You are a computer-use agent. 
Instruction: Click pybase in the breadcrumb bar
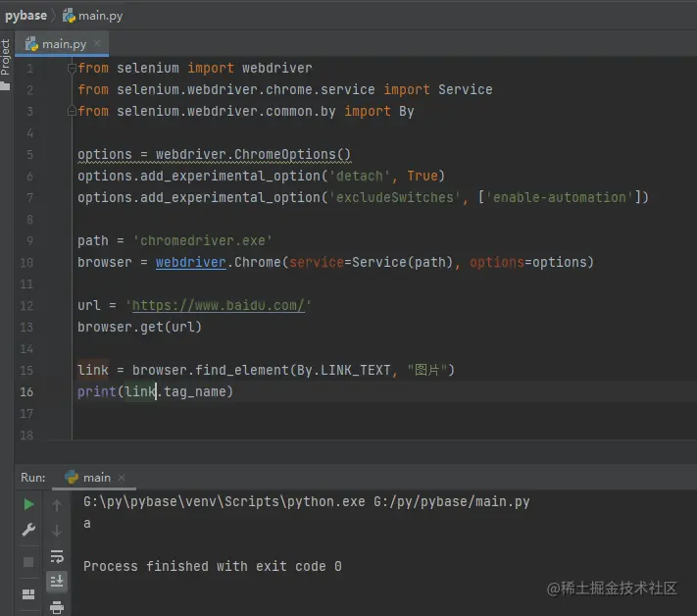[25, 16]
